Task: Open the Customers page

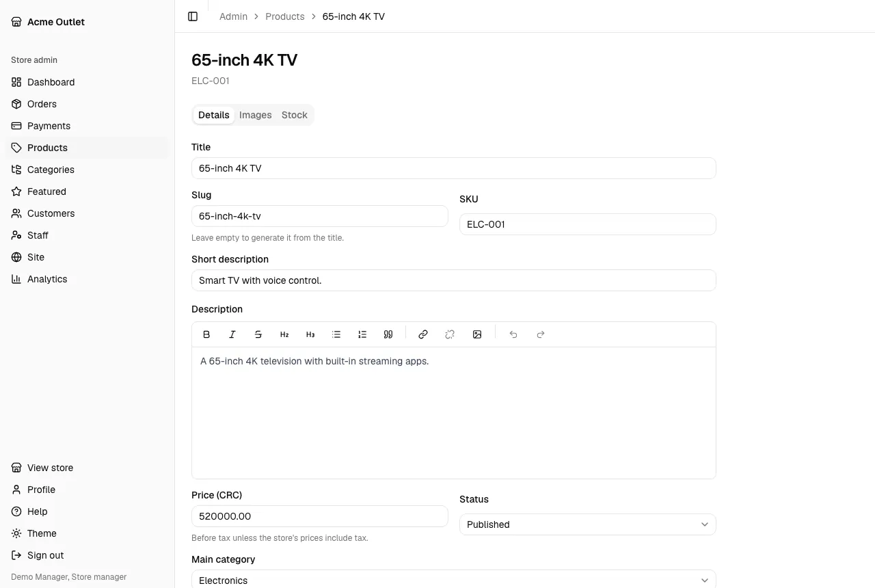Action: click(x=87, y=213)
